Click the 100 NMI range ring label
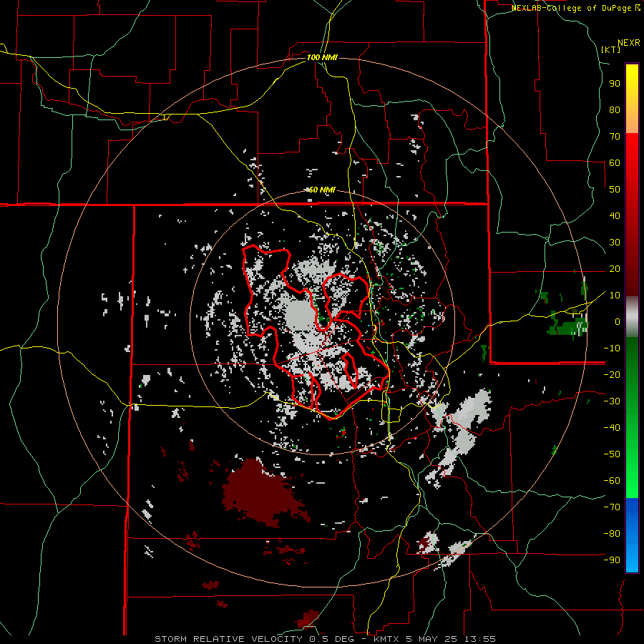644x644 pixels. click(322, 57)
